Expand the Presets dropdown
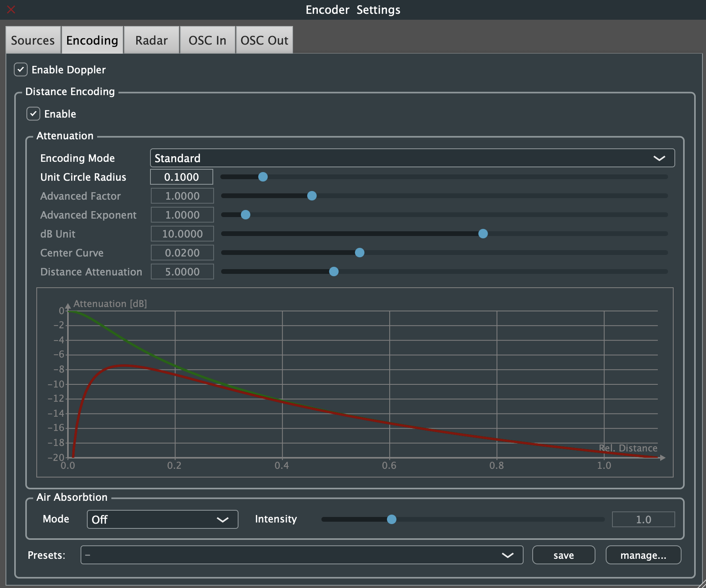The height and width of the screenshot is (588, 706). pyautogui.click(x=302, y=555)
